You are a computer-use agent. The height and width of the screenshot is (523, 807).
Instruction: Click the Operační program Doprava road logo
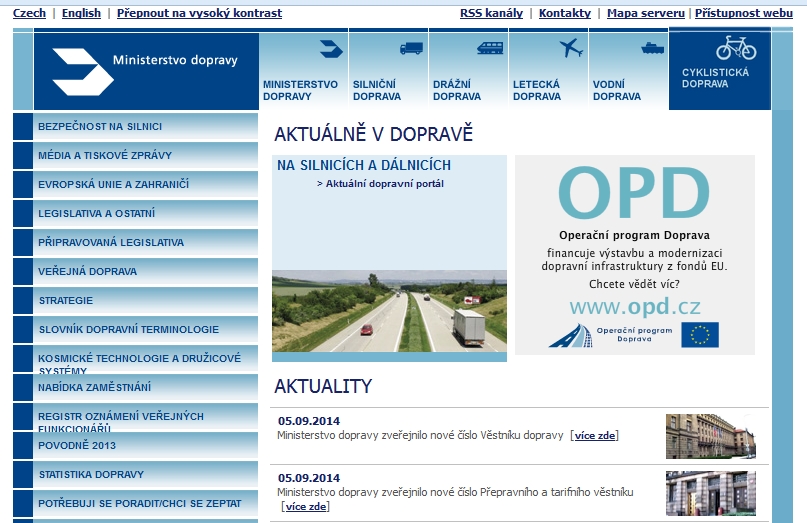click(x=570, y=335)
